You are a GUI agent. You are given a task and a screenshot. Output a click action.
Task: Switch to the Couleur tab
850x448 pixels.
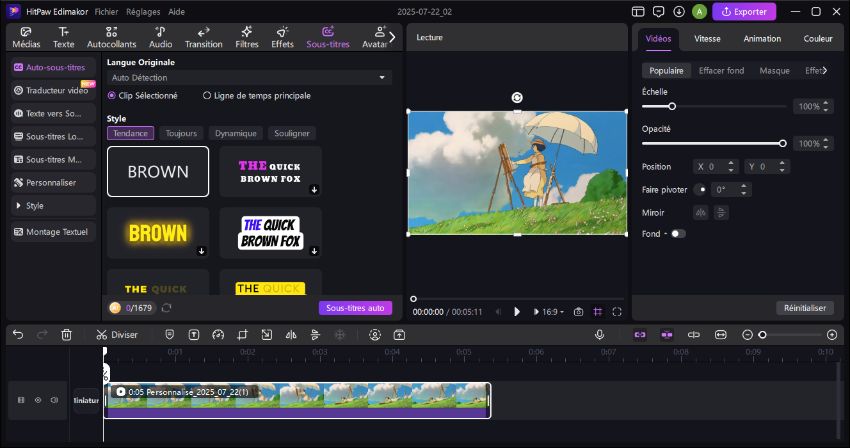[818, 39]
